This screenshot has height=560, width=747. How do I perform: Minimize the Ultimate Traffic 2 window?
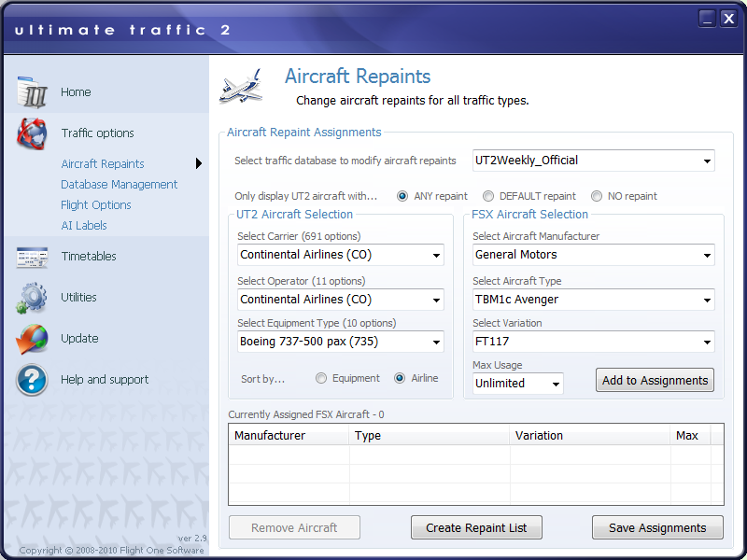(x=708, y=19)
